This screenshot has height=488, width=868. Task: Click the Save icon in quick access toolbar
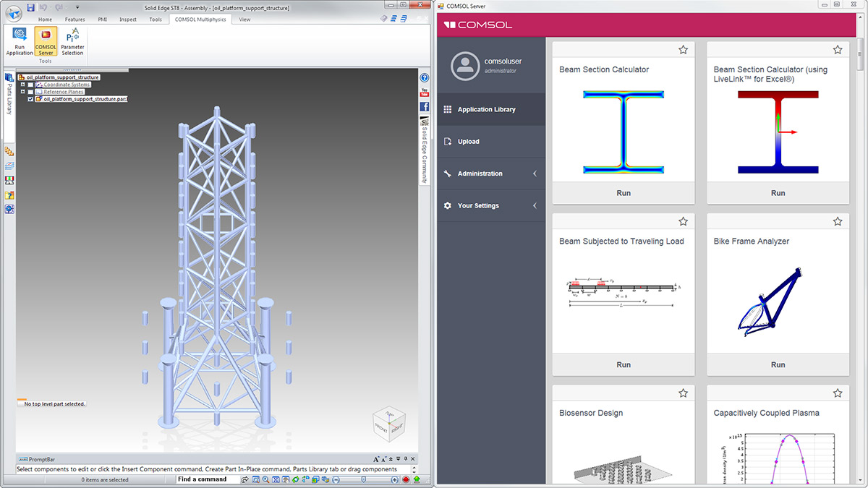tap(31, 7)
